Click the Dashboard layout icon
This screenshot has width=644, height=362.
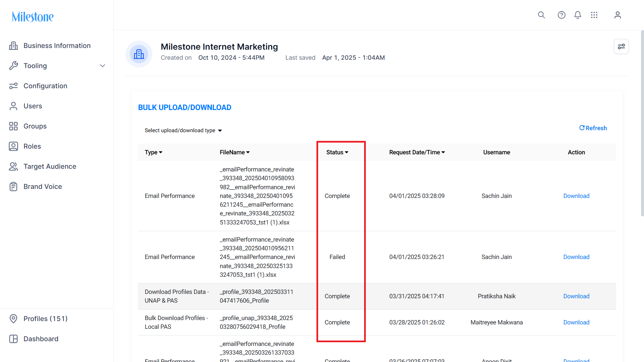tap(13, 339)
